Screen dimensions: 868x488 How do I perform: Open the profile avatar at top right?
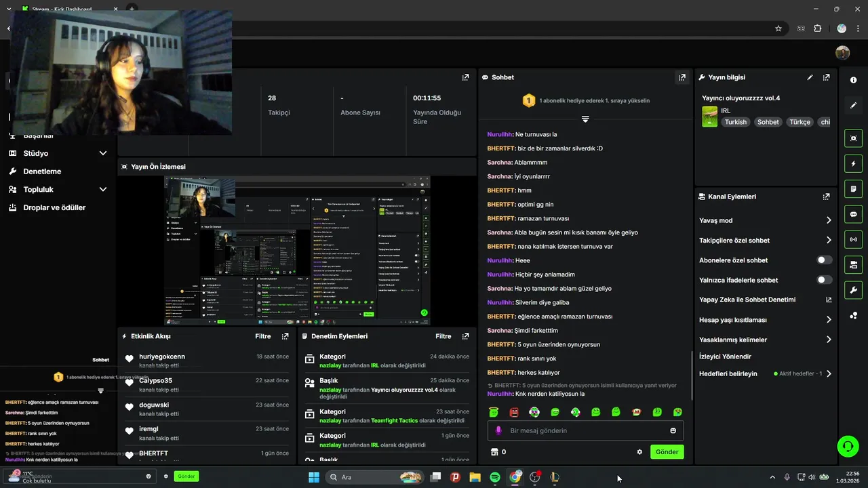[x=842, y=53]
